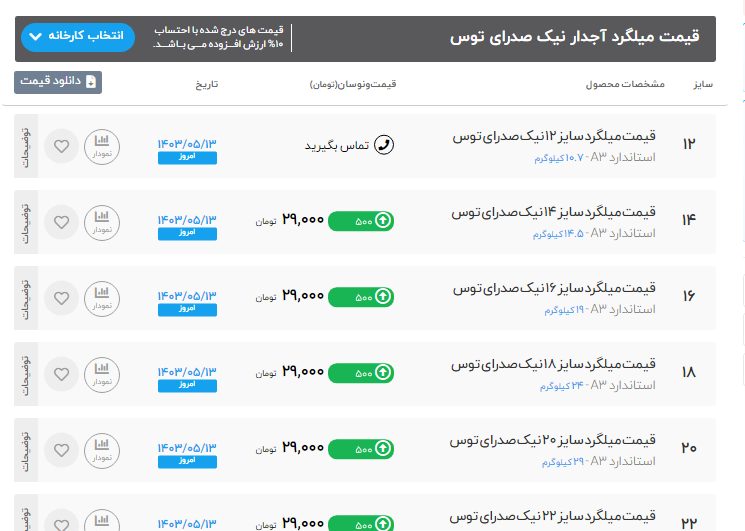Viewport: 745px width, 531px height.
Task: Open chart icon for size 18 rebar
Action: pyautogui.click(x=101, y=374)
